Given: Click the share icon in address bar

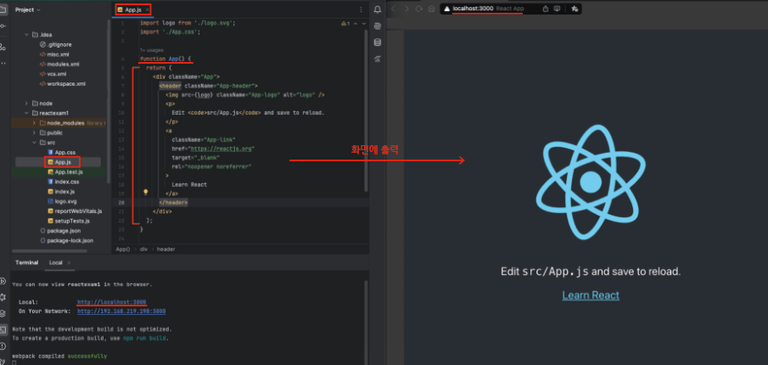Looking at the screenshot, I should 546,9.
